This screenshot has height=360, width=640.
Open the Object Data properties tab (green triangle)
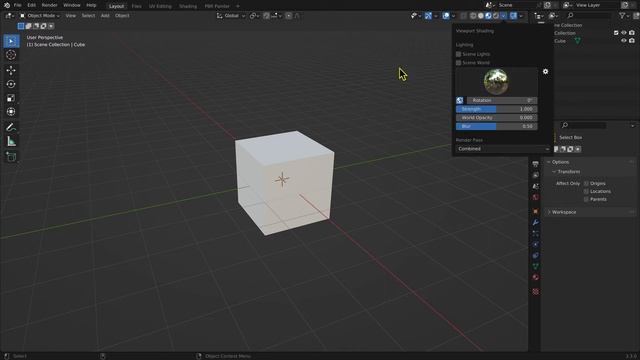click(536, 267)
